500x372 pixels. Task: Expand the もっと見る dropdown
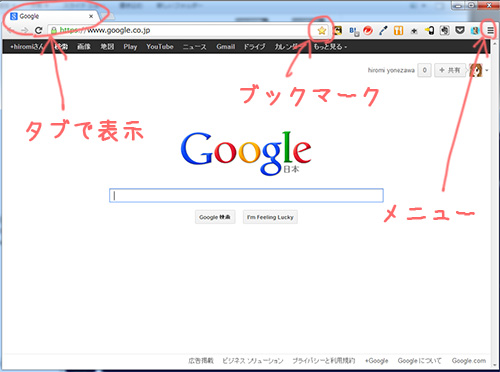(330, 47)
